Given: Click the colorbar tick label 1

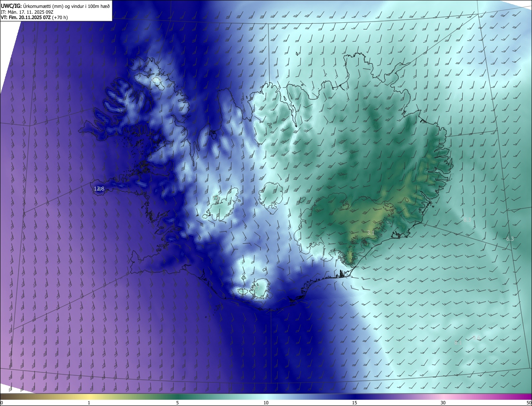Looking at the screenshot, I should coord(89,403).
